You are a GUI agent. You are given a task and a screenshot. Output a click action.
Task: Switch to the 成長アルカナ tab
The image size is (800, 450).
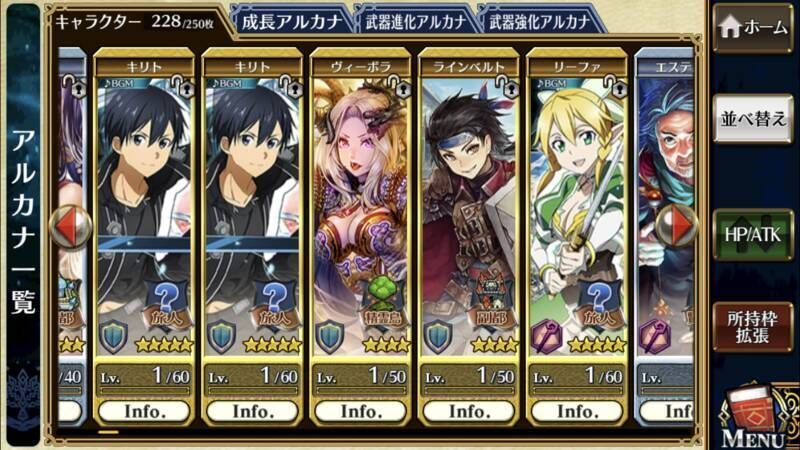291,21
